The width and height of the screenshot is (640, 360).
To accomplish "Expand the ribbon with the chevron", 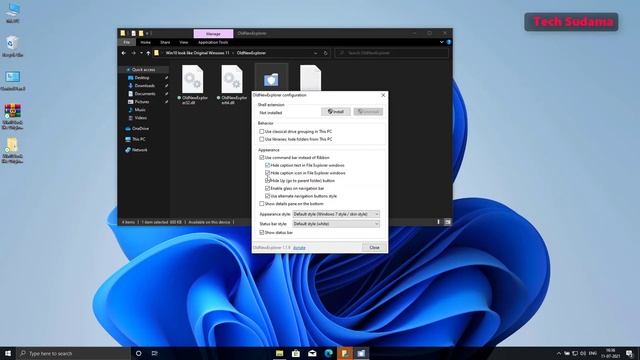I will (441, 42).
